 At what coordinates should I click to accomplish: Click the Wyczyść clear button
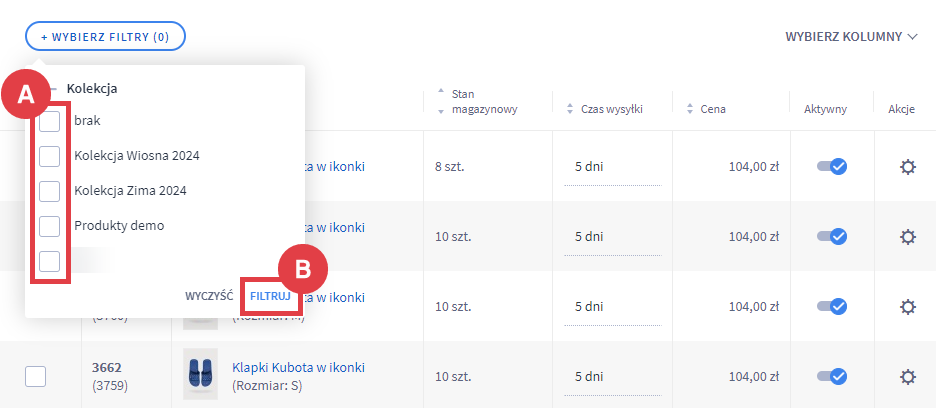click(209, 296)
